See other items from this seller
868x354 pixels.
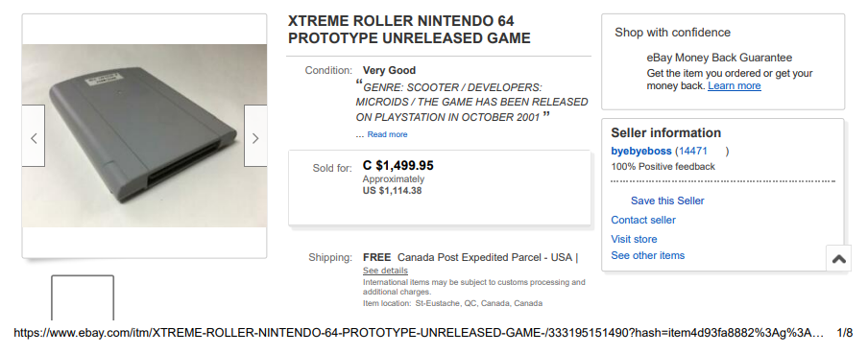(648, 255)
